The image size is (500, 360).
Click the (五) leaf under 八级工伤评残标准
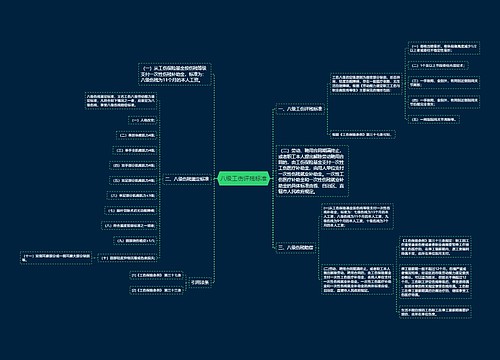(x=433, y=119)
